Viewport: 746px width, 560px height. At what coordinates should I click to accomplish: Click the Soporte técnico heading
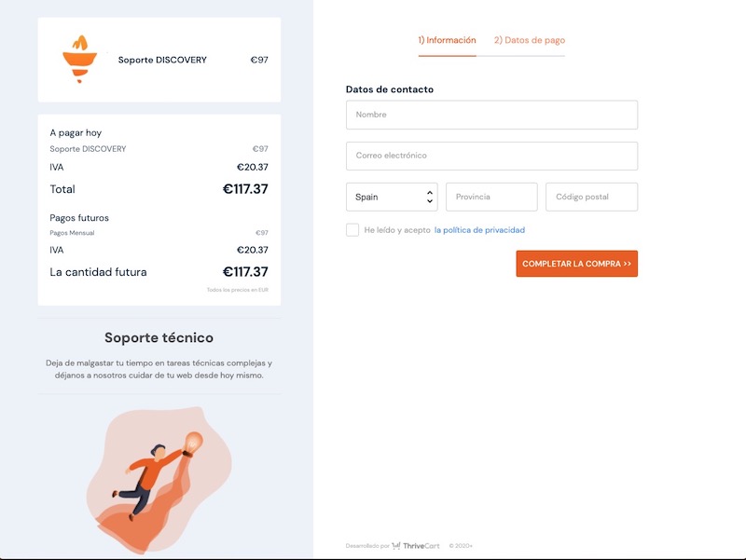point(159,338)
